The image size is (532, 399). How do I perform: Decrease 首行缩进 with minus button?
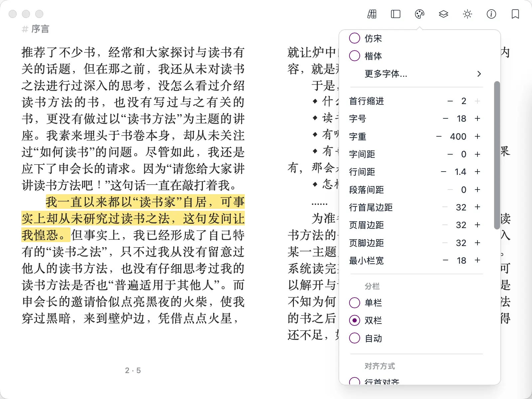pos(450,101)
